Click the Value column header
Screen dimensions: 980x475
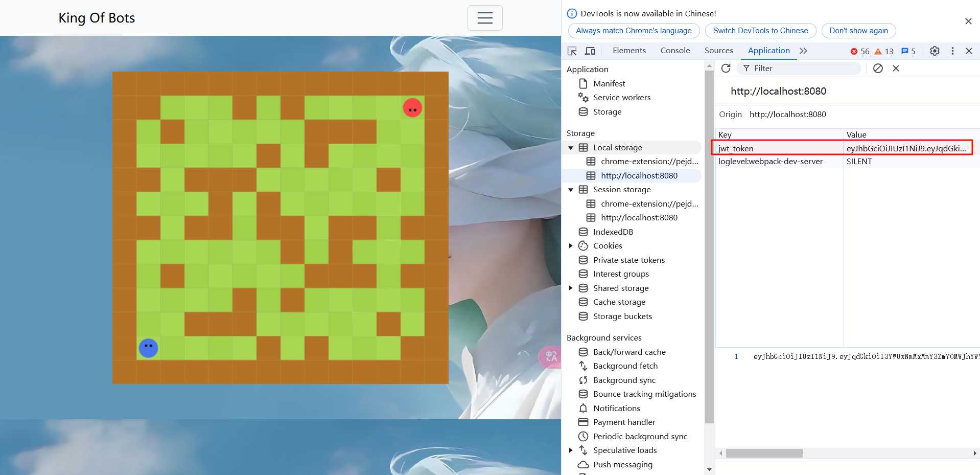point(912,134)
